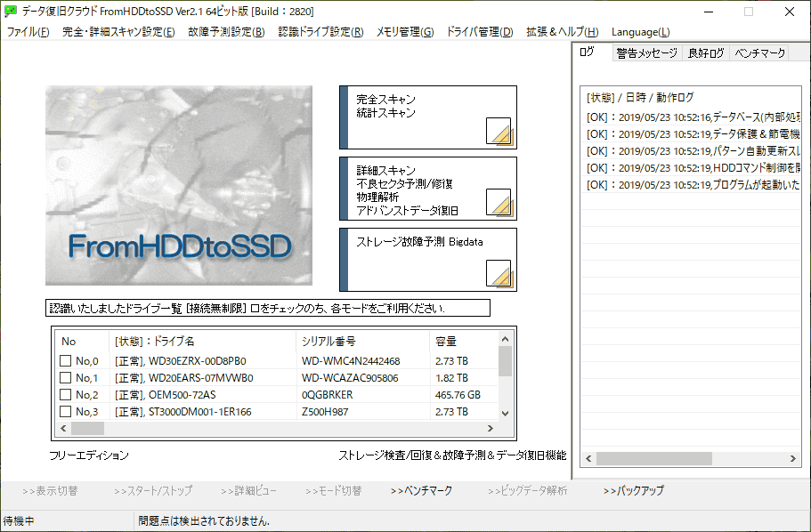Screen dimensions: 811x532
Task: Select ストレージ故障予測 Bigdata mode panel
Action: click(x=428, y=260)
